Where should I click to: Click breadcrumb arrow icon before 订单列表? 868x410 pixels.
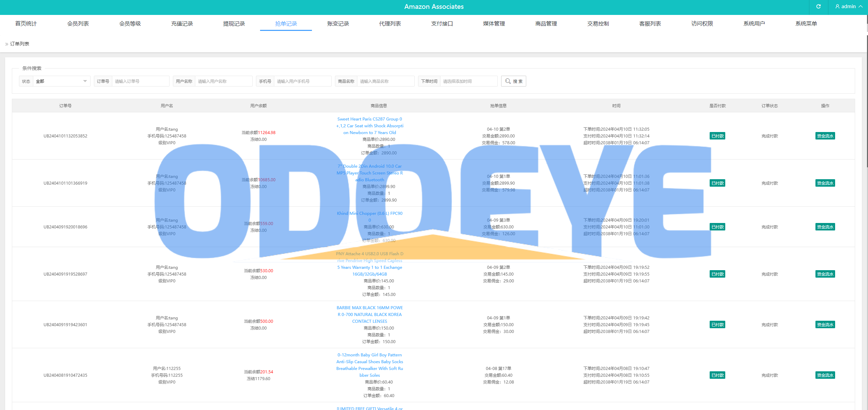[6, 44]
